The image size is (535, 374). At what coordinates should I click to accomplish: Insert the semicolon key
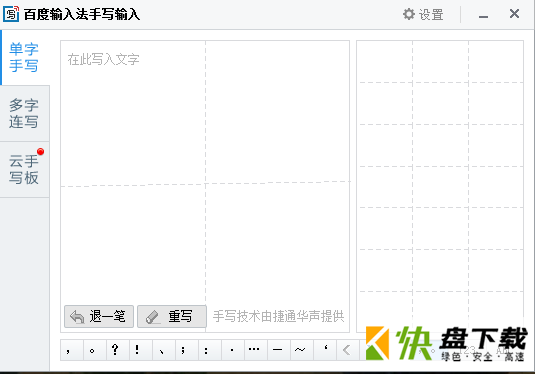click(187, 350)
